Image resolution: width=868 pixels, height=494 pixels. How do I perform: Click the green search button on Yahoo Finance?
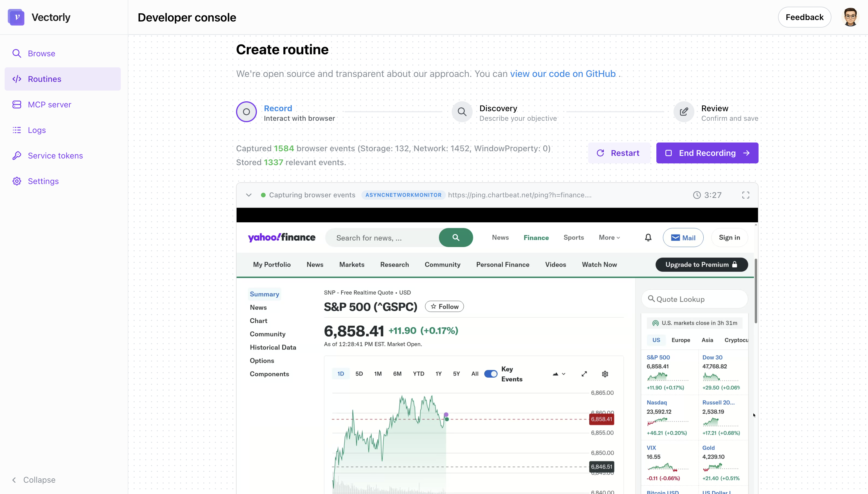click(455, 237)
